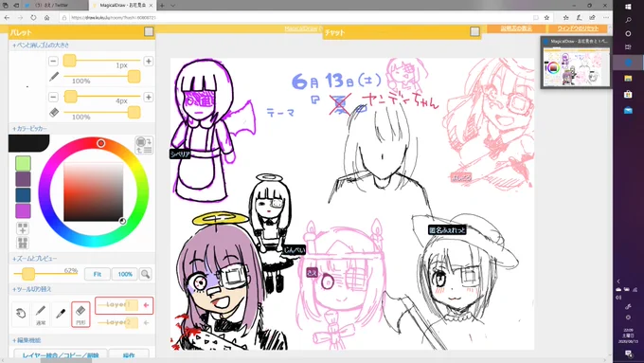Open Task View on the taskbar
Image resolution: width=644 pixels, height=363 pixels.
click(628, 46)
